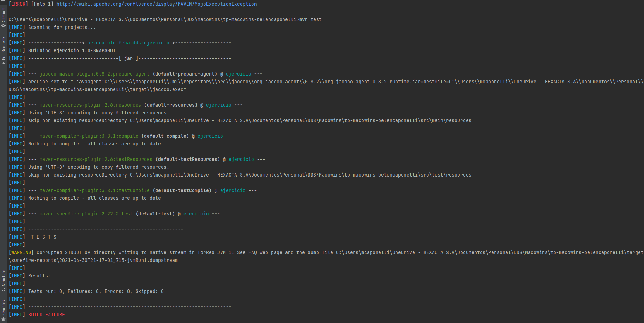The image size is (644, 323).
Task: Click jacoco-maven-plugin:0.8.2:prepare-agent text
Action: (x=94, y=74)
